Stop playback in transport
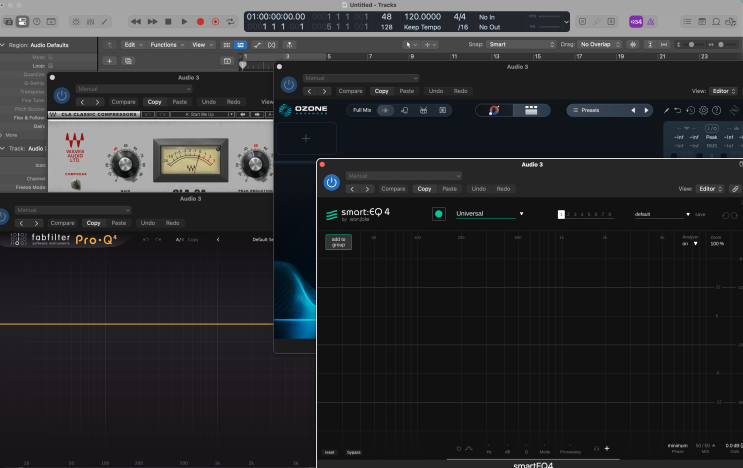This screenshot has width=743, height=468. coord(168,21)
